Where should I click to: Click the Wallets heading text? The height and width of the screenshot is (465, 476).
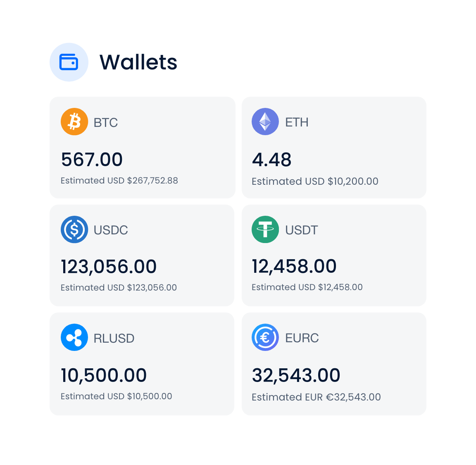(x=138, y=62)
